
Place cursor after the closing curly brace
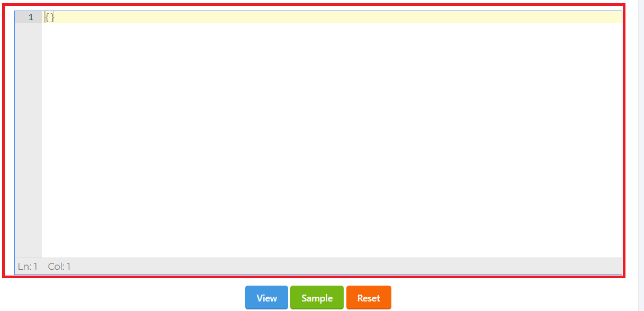[x=56, y=17]
